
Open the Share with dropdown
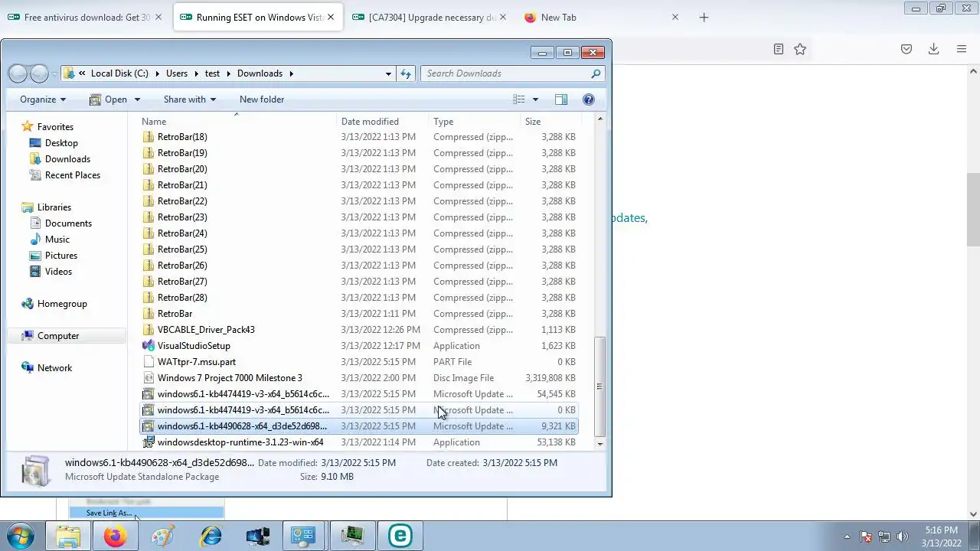(189, 99)
